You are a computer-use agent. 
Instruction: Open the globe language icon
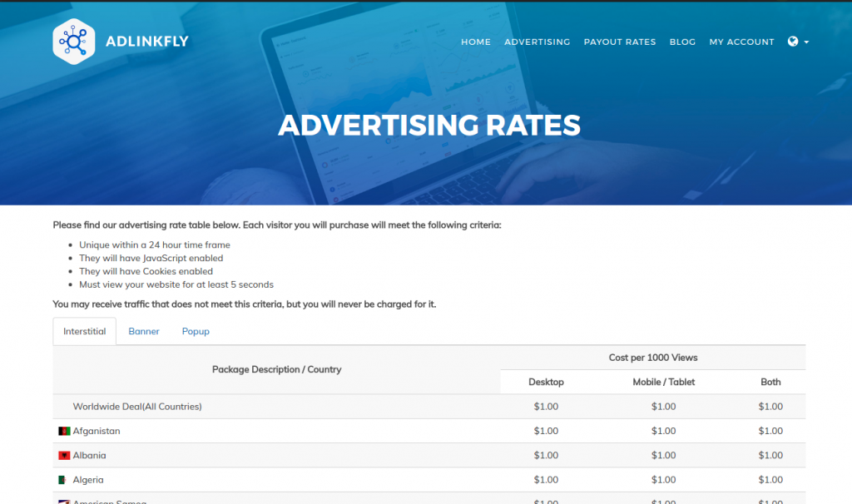[x=792, y=42]
